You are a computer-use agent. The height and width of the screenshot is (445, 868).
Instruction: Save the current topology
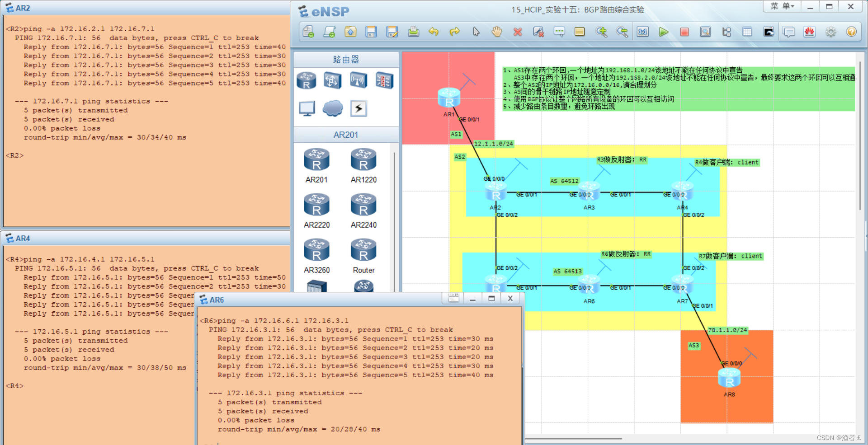pyautogui.click(x=371, y=32)
